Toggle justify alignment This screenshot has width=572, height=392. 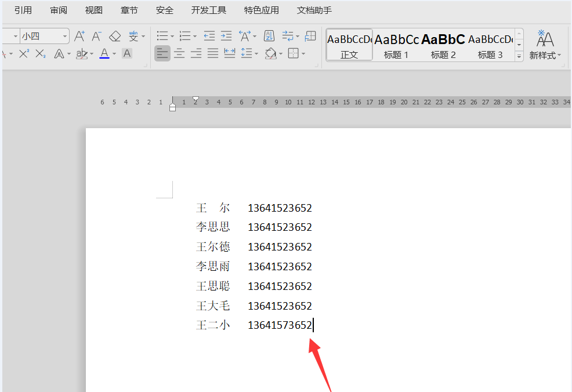coord(213,53)
